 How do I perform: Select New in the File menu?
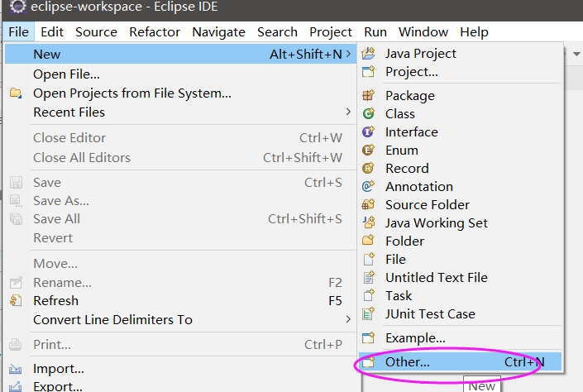click(181, 55)
